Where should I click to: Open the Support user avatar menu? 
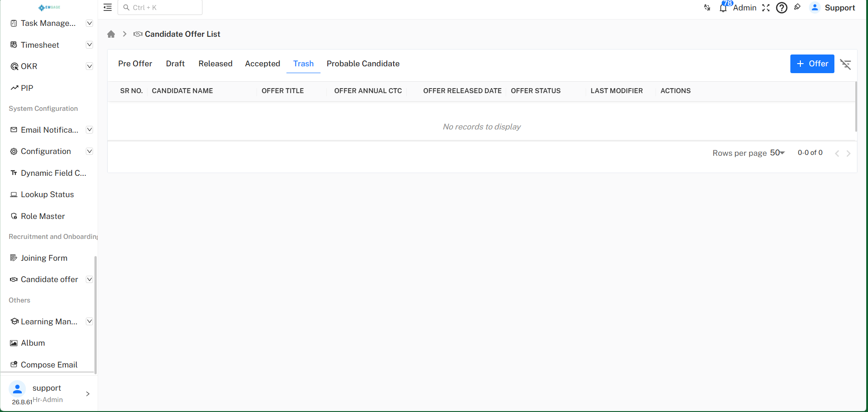click(x=815, y=8)
